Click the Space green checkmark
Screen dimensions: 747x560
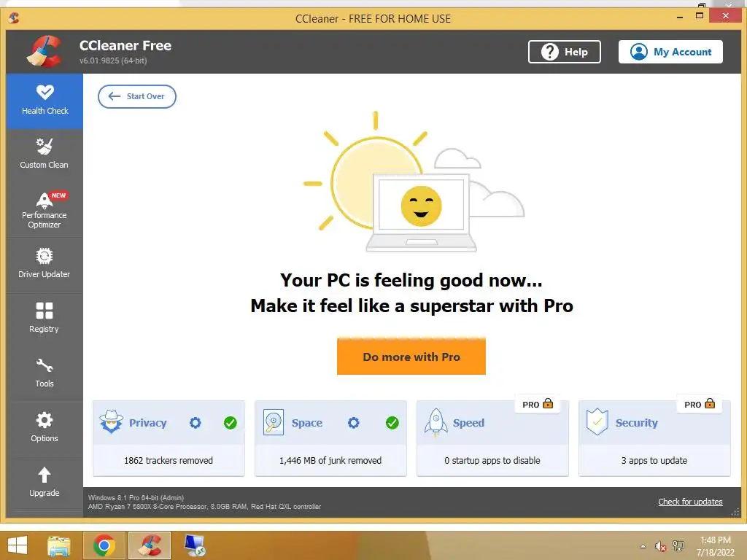point(392,423)
